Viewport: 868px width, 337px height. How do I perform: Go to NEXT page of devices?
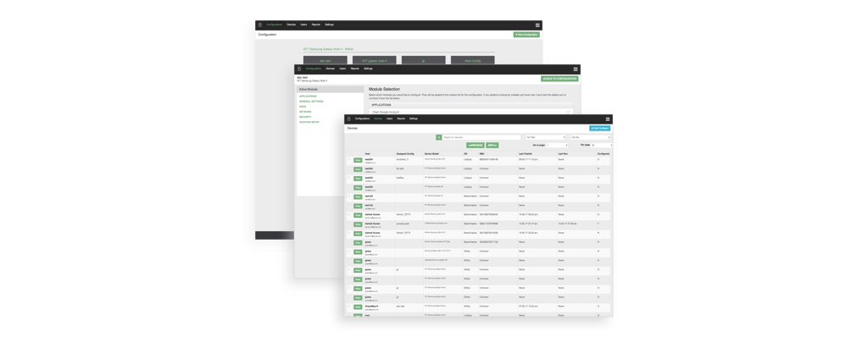pos(492,146)
